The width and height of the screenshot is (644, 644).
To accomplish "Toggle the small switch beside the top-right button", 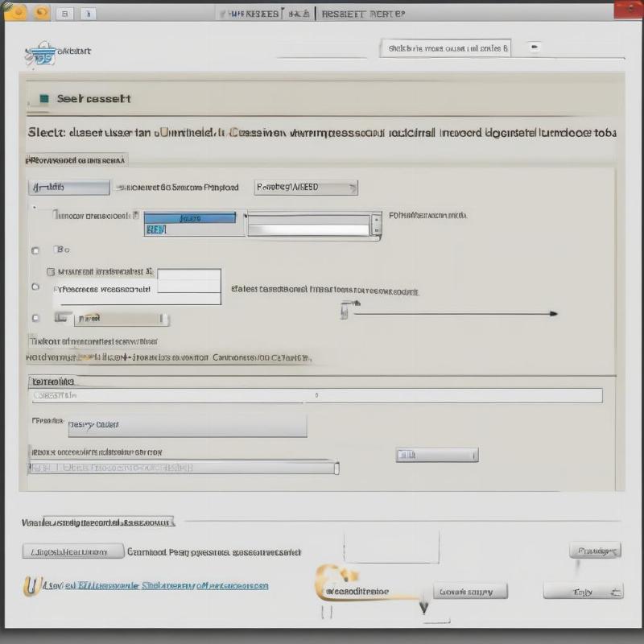I will point(533,48).
